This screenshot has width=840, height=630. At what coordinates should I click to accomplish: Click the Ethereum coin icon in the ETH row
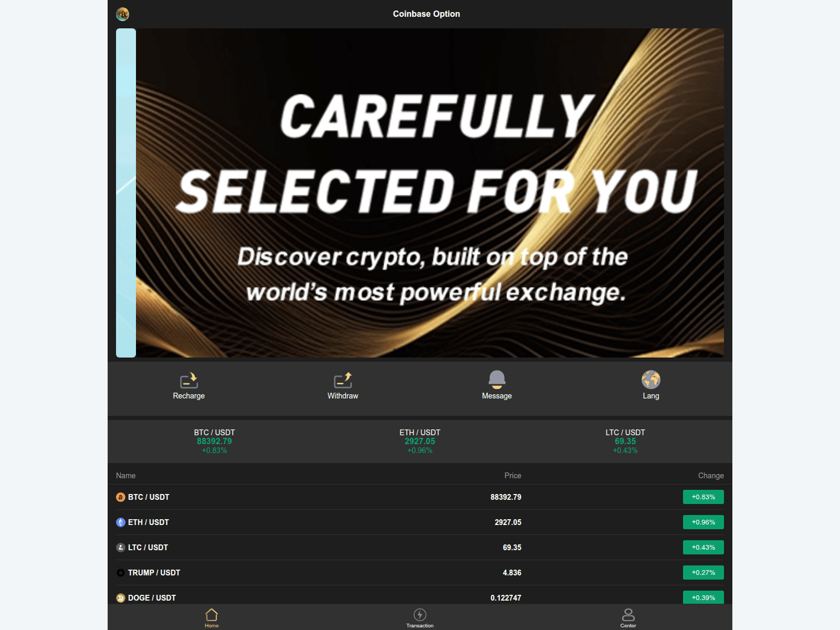point(121,522)
